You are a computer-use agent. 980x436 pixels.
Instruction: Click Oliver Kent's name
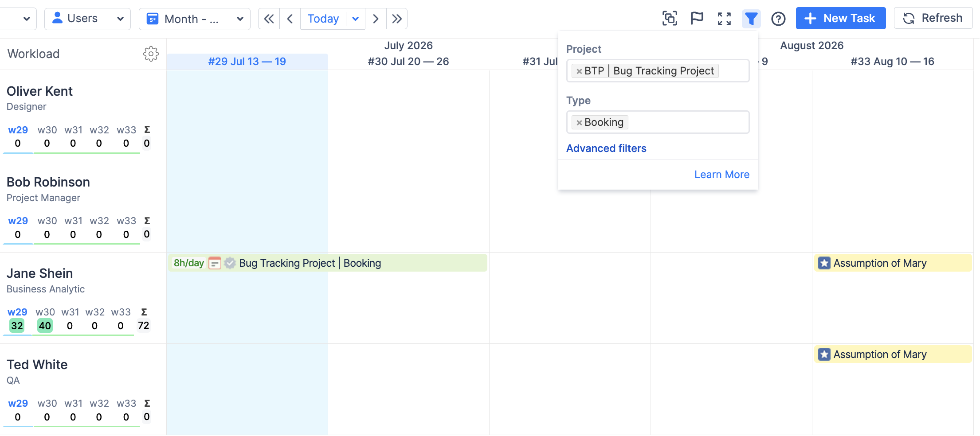point(39,91)
